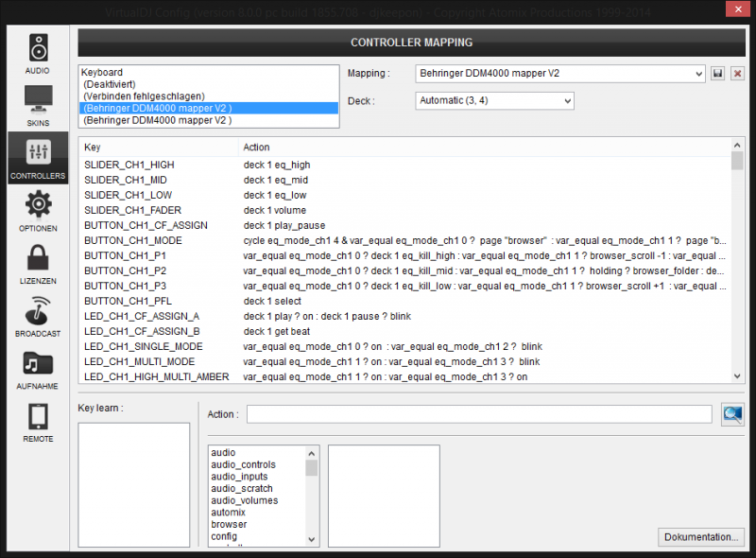Viewport: 756px width, 558px height.
Task: Click the Key column header
Action: (x=93, y=148)
